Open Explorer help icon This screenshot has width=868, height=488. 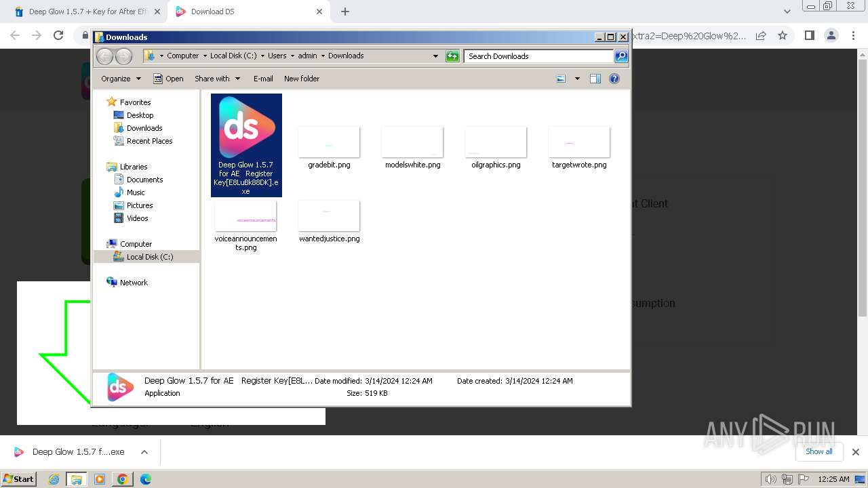coord(614,79)
